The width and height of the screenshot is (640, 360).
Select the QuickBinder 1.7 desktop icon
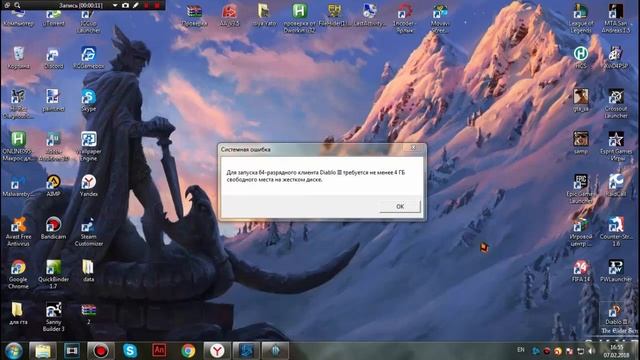[x=53, y=275]
